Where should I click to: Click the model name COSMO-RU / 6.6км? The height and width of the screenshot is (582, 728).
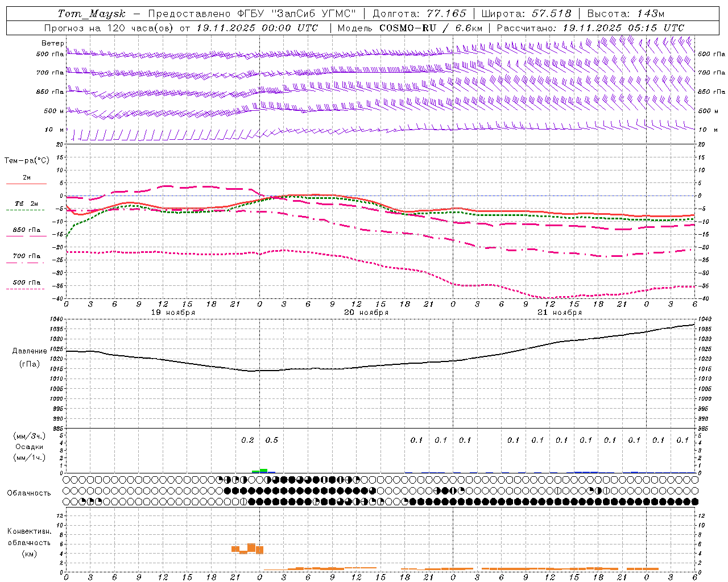(x=431, y=28)
